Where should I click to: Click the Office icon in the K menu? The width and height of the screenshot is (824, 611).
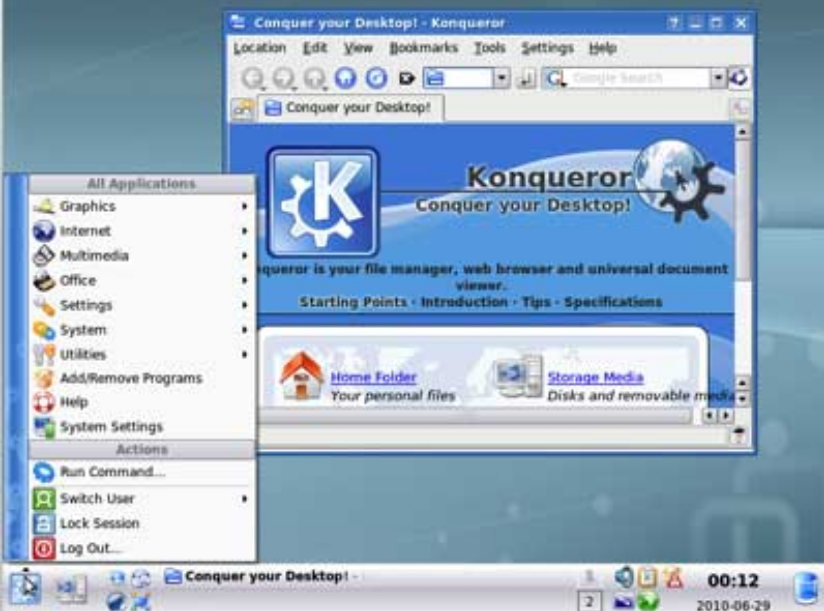[44, 281]
